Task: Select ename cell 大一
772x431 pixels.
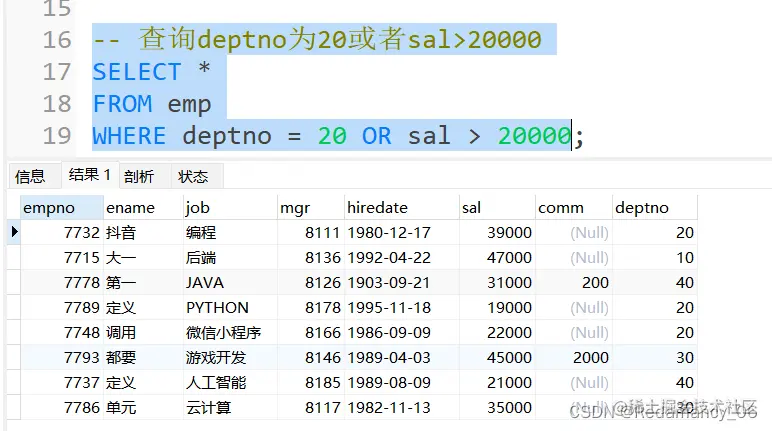Action: (x=143, y=258)
